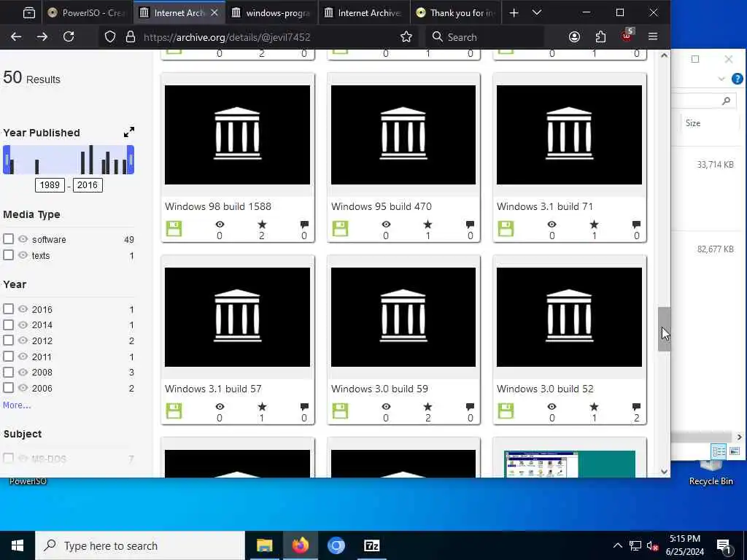Click the views eye icon on Windows 3.1 build 71
The width and height of the screenshot is (747, 560).
551,224
